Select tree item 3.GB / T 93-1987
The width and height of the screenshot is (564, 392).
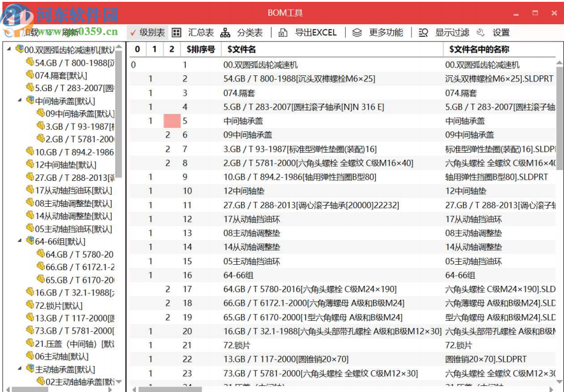click(80, 126)
